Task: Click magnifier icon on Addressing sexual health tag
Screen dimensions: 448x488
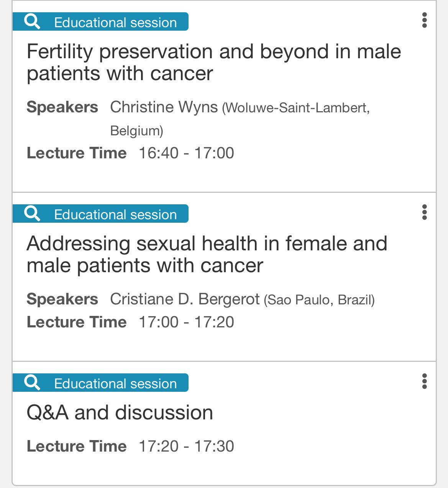Action: click(32, 214)
